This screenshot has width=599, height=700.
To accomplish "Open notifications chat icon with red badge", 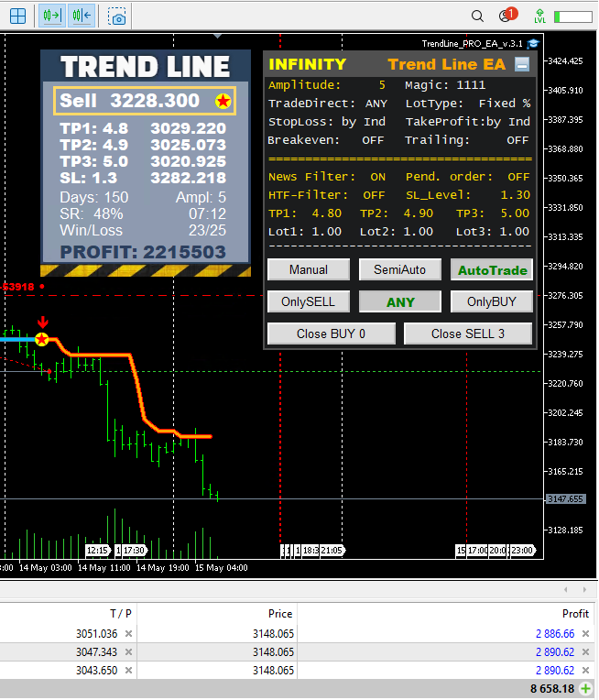I will [506, 16].
